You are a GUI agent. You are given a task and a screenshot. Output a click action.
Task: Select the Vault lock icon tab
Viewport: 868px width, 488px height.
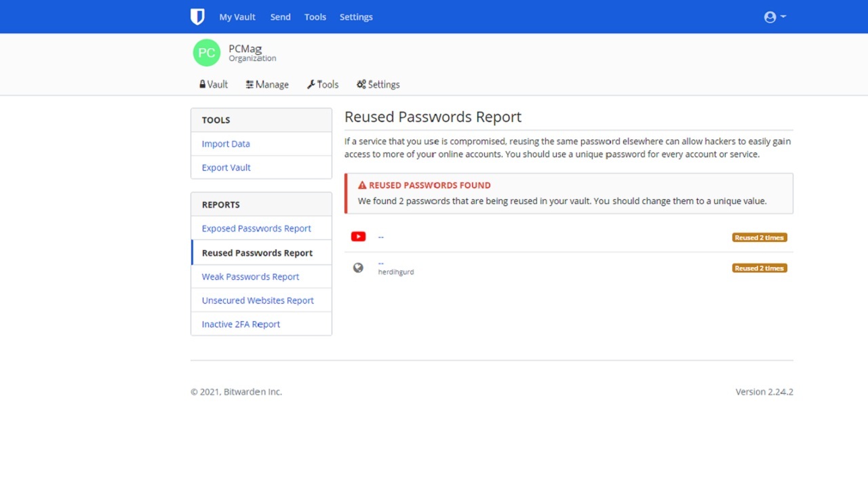pyautogui.click(x=202, y=84)
